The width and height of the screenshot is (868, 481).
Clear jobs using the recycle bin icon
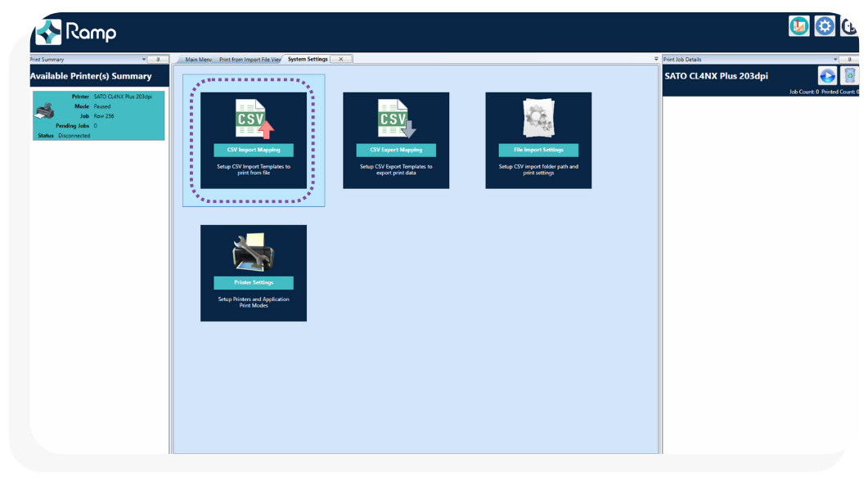[x=851, y=74]
